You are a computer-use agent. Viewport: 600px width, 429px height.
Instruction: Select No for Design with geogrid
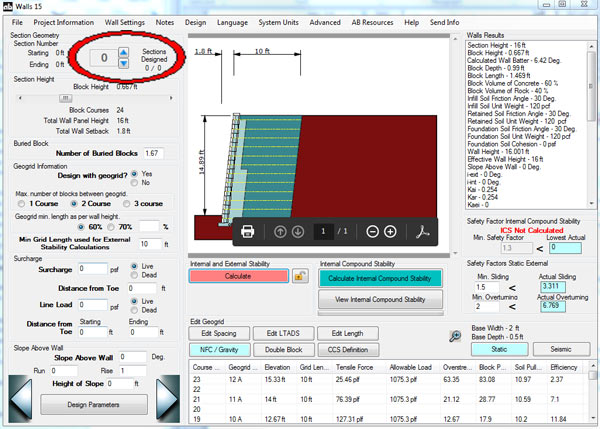[134, 183]
